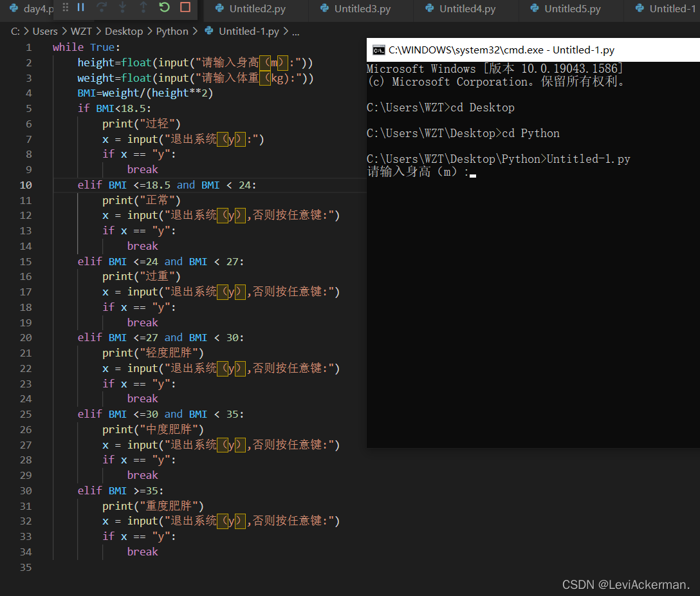Click line number 10 in the gutter
Image resolution: width=700 pixels, height=596 pixels.
(x=26, y=185)
